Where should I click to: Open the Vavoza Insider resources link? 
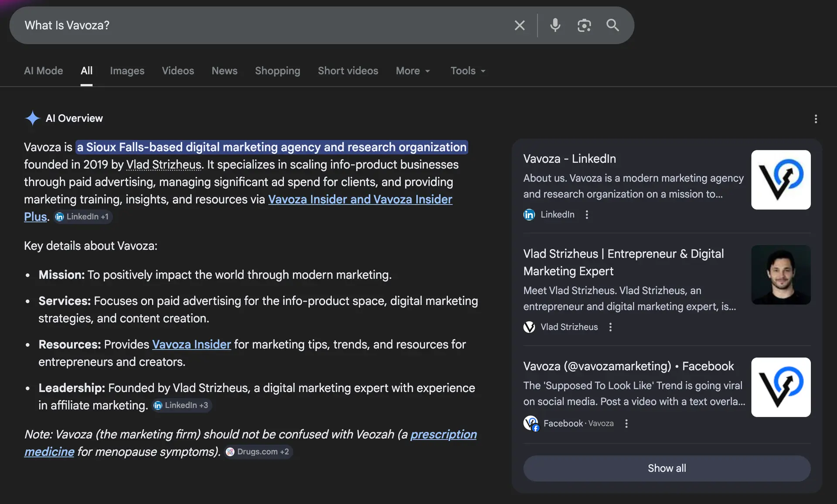[x=191, y=345]
